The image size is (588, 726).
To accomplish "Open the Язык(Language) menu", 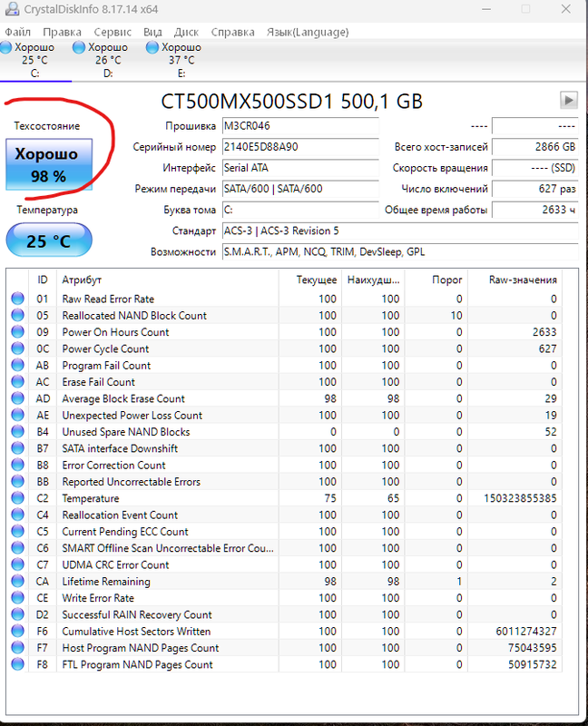I will 308,32.
